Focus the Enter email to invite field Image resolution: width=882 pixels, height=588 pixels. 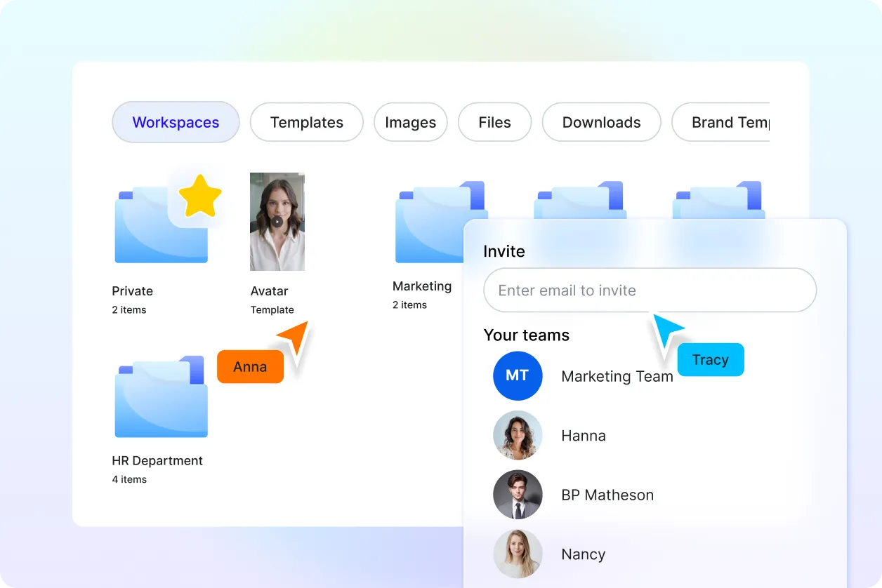pos(650,290)
